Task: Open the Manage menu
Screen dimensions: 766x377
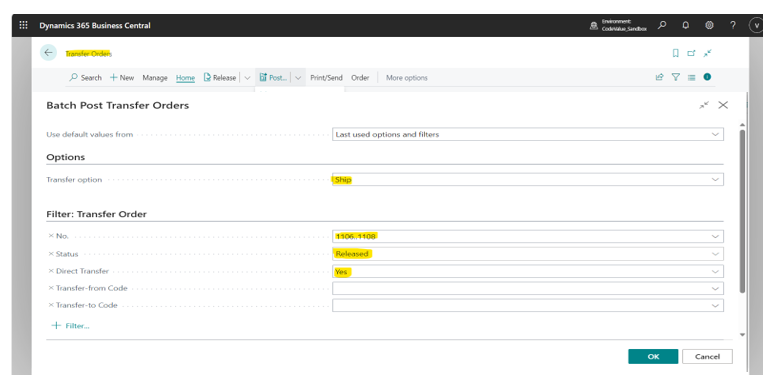Action: (155, 78)
